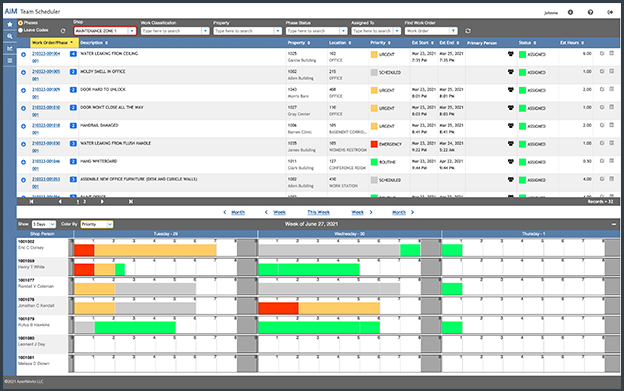
Task: Click page 2 in the pager
Action: pyautogui.click(x=84, y=202)
